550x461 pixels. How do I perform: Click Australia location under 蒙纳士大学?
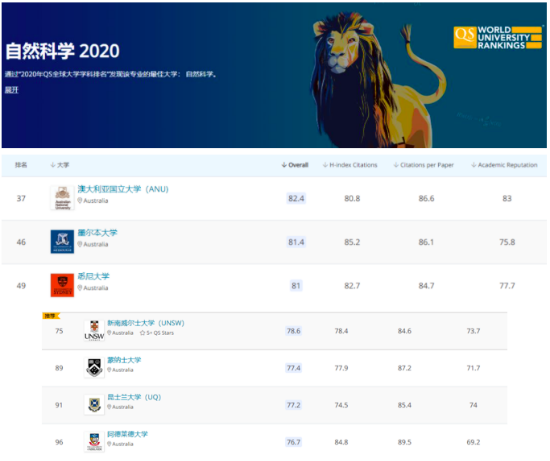point(120,370)
